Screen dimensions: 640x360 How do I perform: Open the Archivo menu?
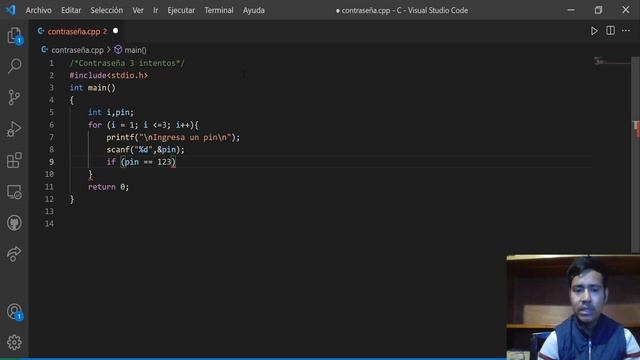pos(38,10)
